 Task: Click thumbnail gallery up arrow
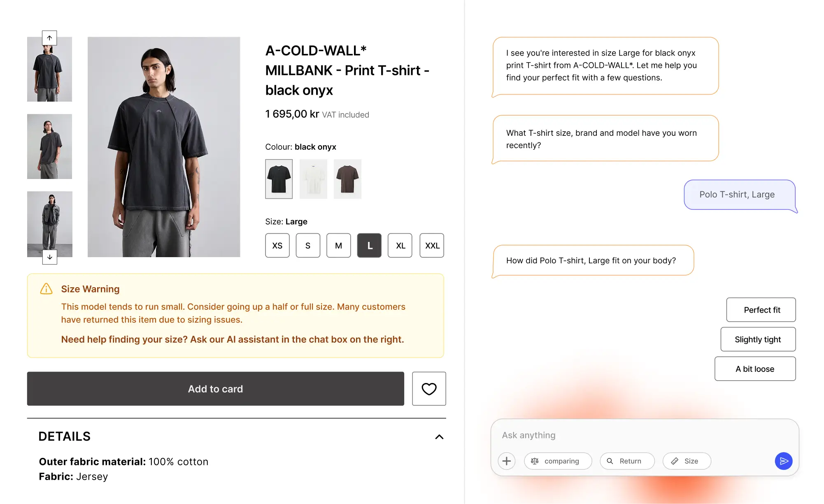[x=49, y=38]
